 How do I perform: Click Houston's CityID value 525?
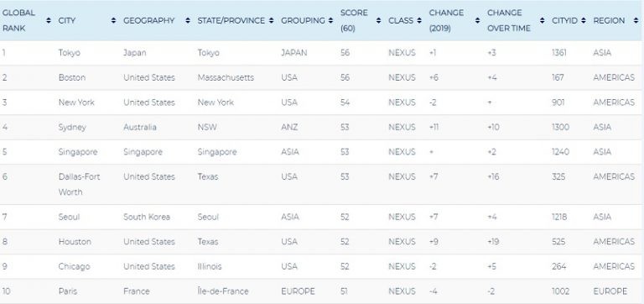(x=558, y=242)
